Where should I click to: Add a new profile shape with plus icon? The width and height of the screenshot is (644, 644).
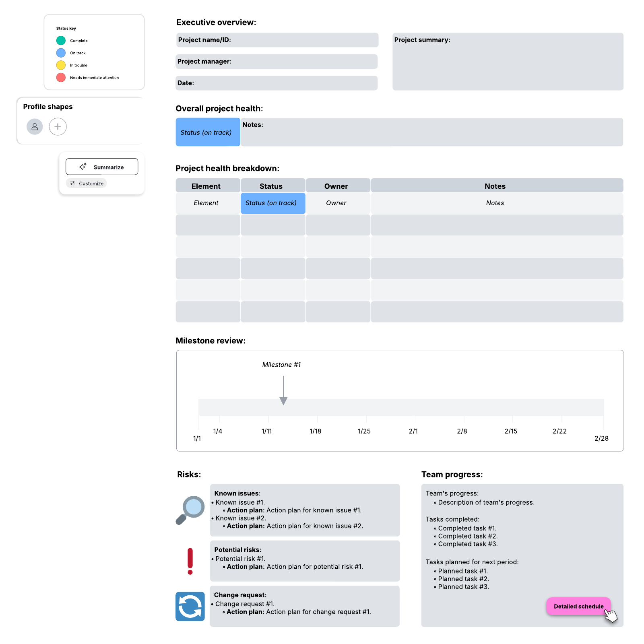point(58,127)
